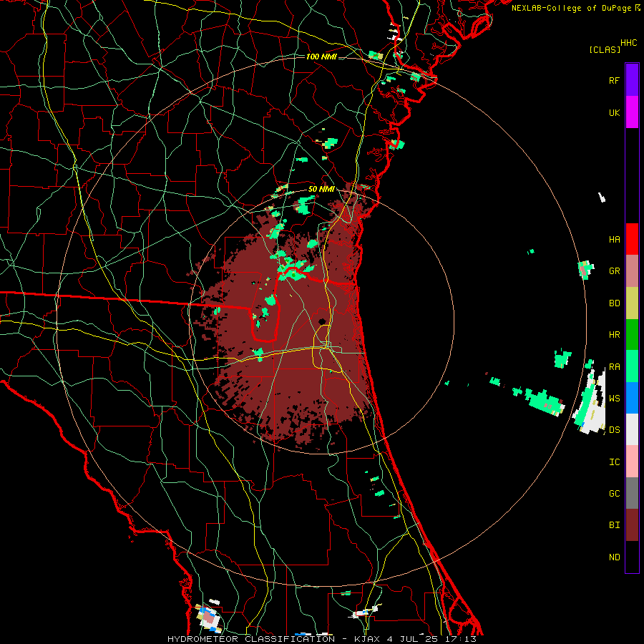The image size is (644, 644).
Task: Select the ND legend label
Action: coord(614,557)
